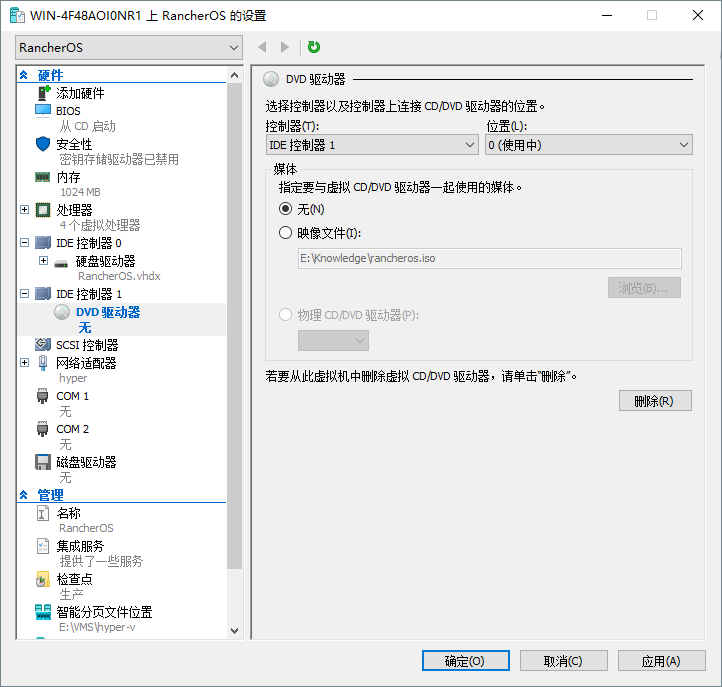
Task: Click the forward arrow navigation icon
Action: pyautogui.click(x=285, y=47)
